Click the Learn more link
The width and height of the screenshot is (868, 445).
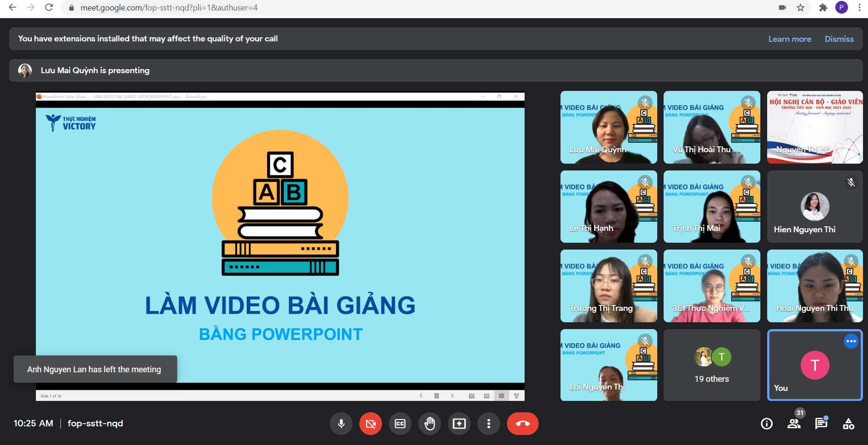point(789,39)
